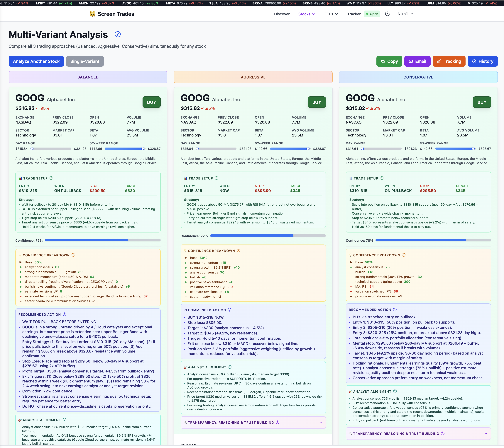Viewport: 504px width, 448px height.
Task: Click Transparency help icon in Conservative card
Action: point(443,433)
